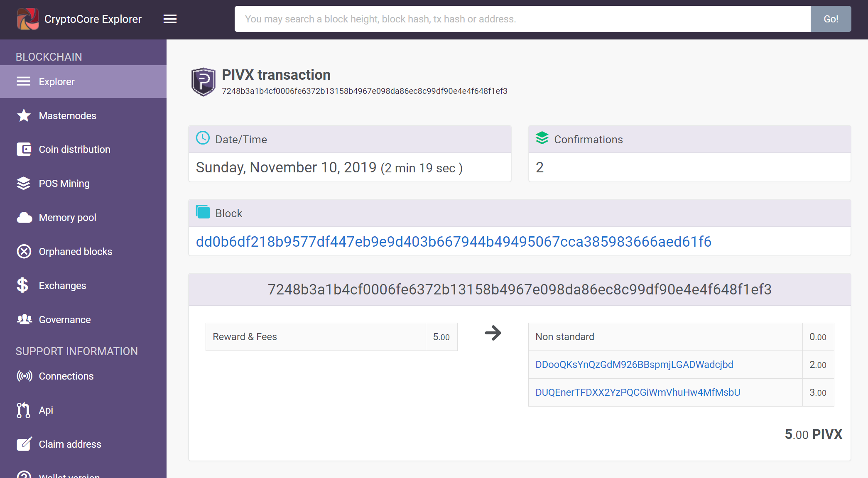Click the PIVX shield logo
Viewport: 868px width, 478px height.
[x=203, y=82]
